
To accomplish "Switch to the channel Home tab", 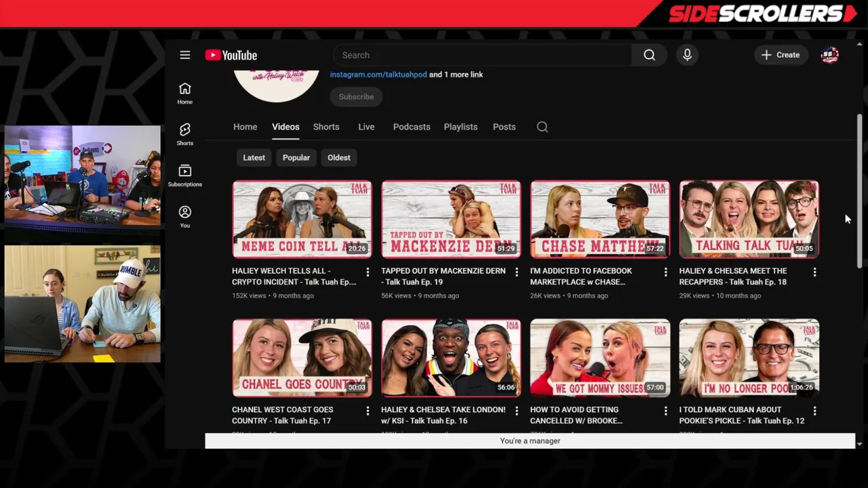I will click(245, 127).
